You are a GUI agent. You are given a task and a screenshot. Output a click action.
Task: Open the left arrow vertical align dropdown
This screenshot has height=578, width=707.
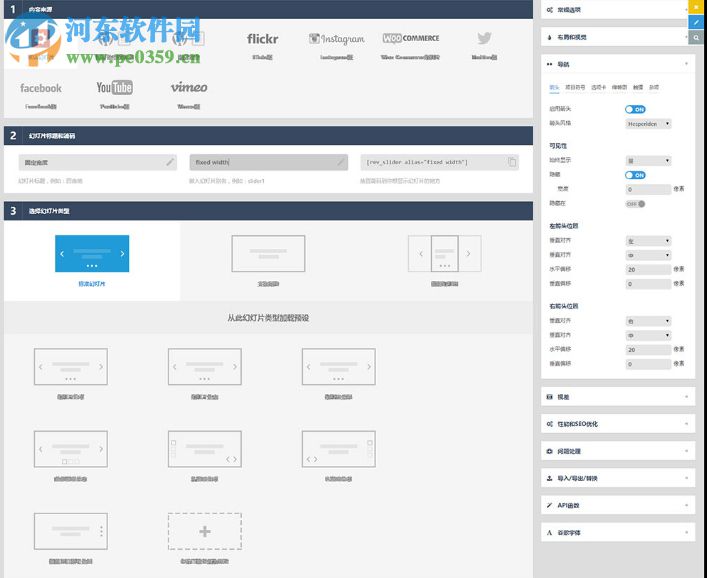tap(648, 255)
